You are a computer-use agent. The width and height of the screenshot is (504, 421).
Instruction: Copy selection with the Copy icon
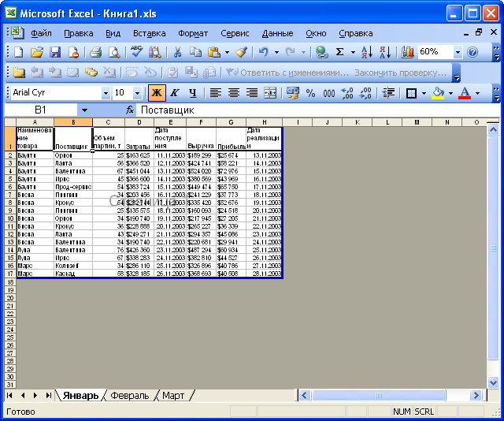tap(195, 52)
